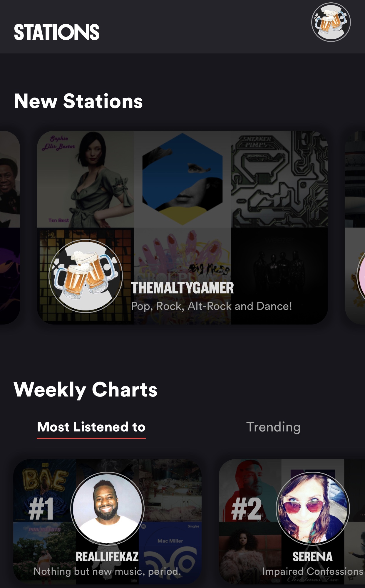Viewport: 365px width, 588px height.
Task: Open REALLIFEKAZ station name
Action: pos(107,557)
